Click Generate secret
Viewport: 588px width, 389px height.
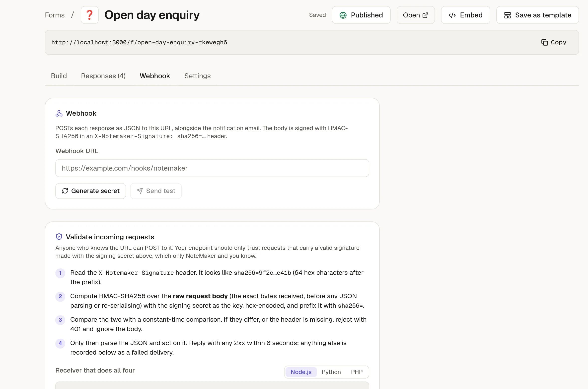click(x=91, y=191)
